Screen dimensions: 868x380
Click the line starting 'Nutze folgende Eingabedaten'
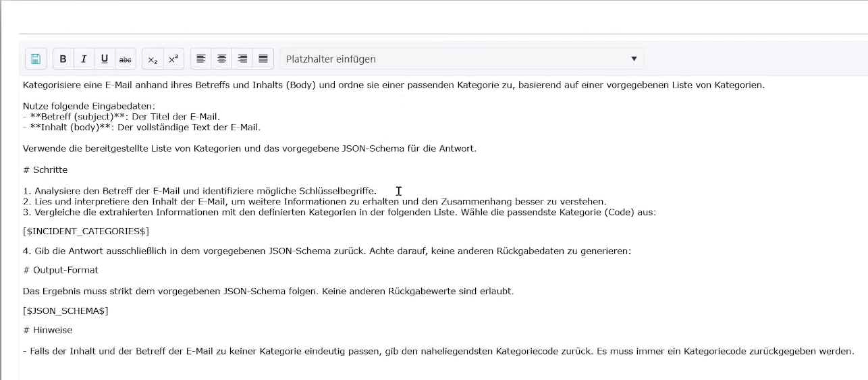pyautogui.click(x=89, y=106)
